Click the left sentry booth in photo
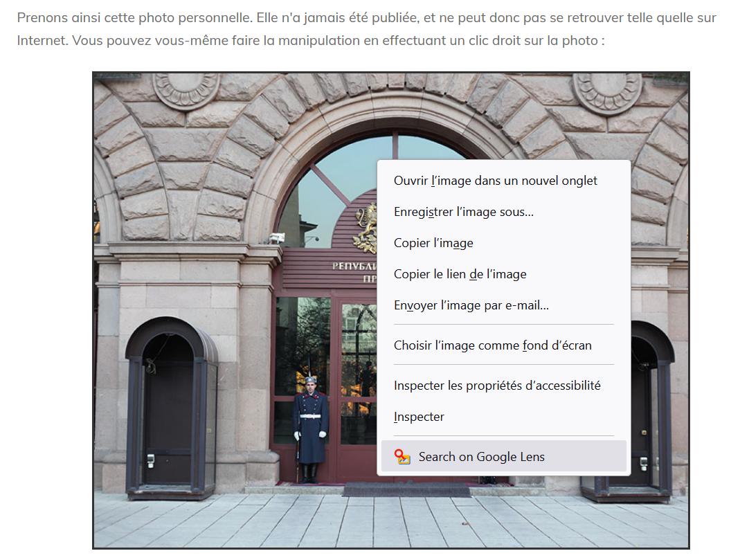 pyautogui.click(x=171, y=408)
